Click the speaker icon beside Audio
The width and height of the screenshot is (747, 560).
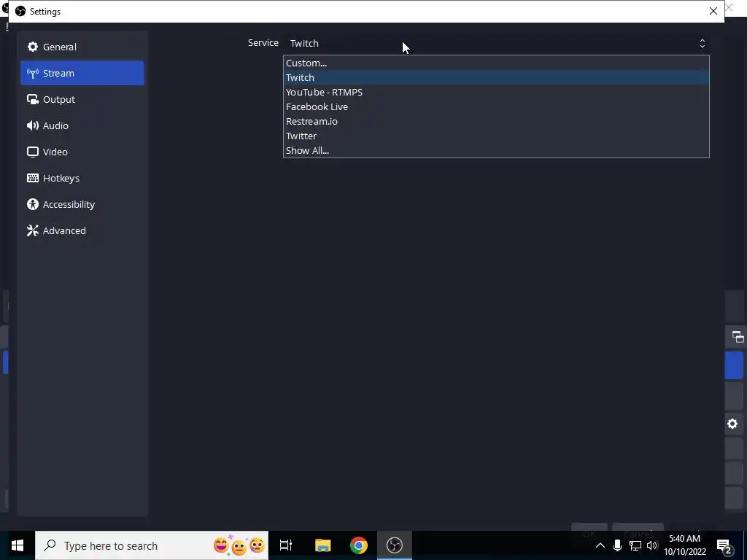tap(32, 125)
